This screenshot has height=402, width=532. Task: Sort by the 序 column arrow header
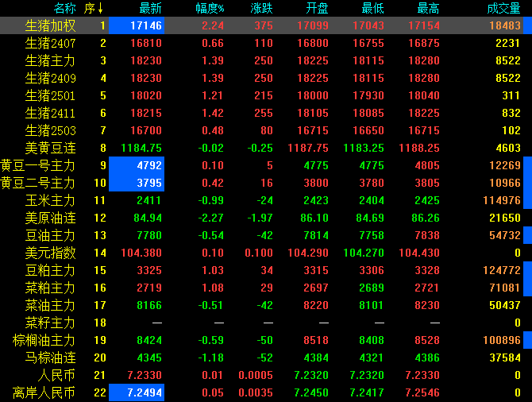click(94, 8)
